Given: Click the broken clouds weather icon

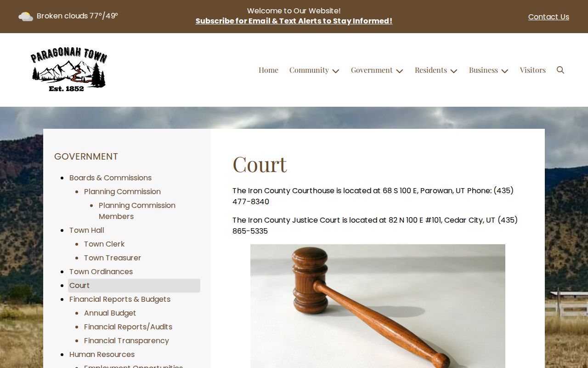Looking at the screenshot, I should (x=26, y=17).
